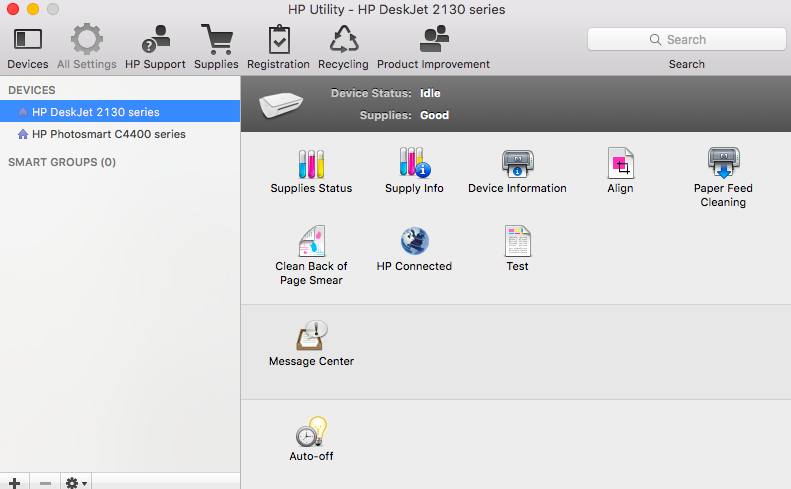The image size is (791, 489).
Task: Start Paper Feed Cleaning
Action: pyautogui.click(x=722, y=165)
